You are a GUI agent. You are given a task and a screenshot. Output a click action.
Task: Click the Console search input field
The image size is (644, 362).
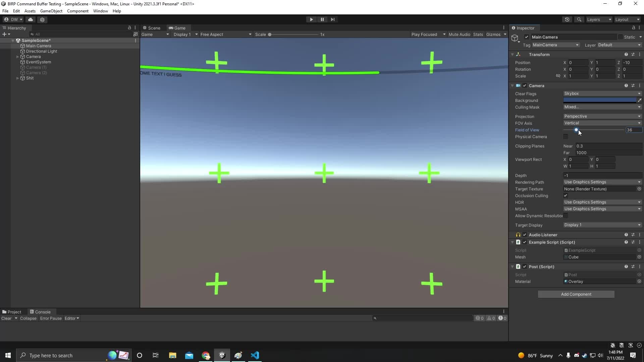423,318
